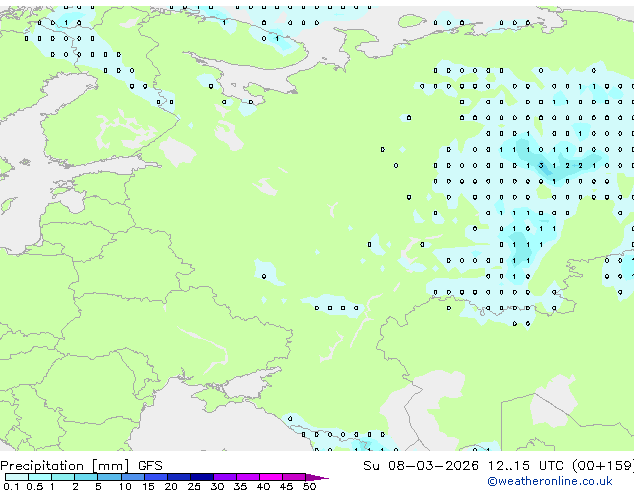
Task: Click the 0.1–0.5 mm lightest legend swatch
Action: [x=17, y=477]
